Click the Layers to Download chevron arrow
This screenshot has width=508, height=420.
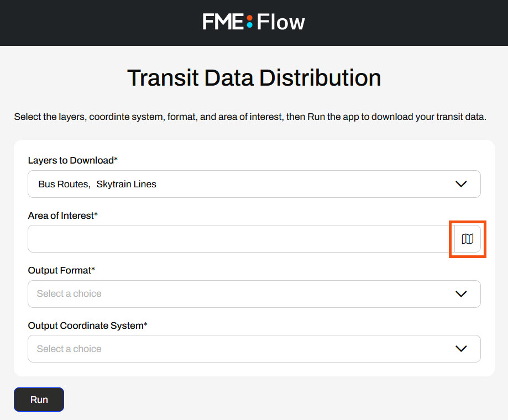click(x=461, y=184)
